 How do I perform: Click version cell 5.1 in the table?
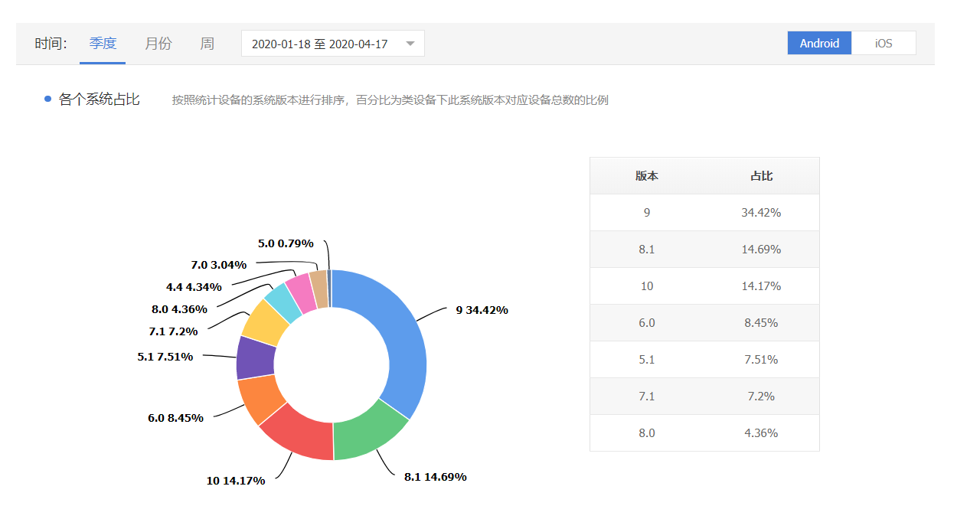[x=647, y=360]
